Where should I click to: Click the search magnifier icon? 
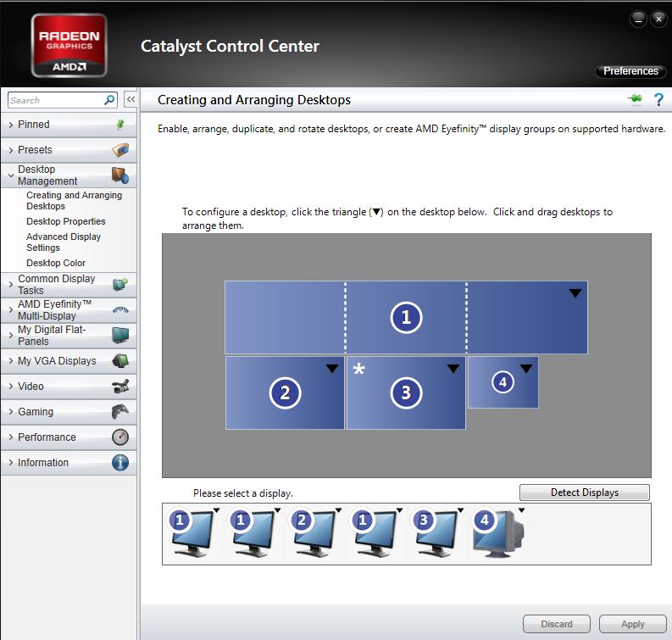pyautogui.click(x=109, y=100)
